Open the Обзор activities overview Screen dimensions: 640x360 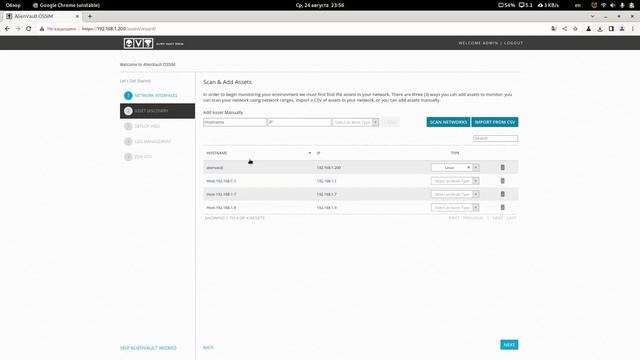click(x=13, y=5)
